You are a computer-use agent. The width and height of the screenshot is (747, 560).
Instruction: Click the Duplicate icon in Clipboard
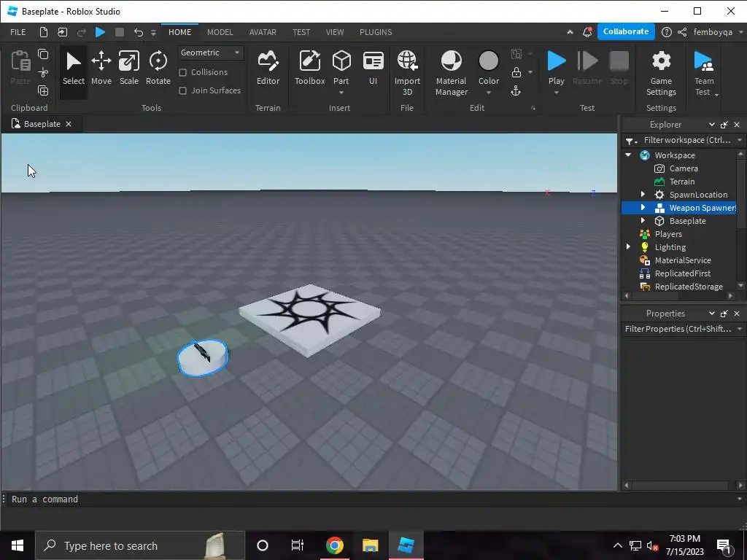43,90
